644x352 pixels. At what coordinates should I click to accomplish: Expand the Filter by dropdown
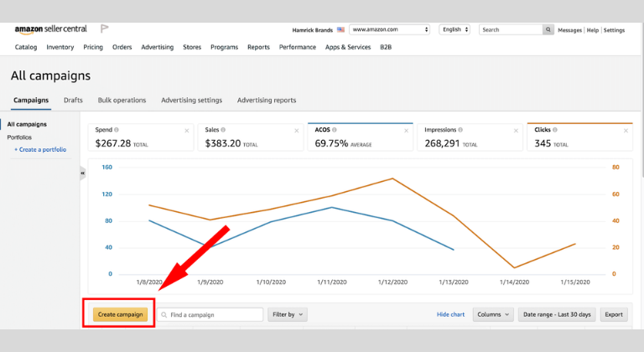tap(288, 314)
